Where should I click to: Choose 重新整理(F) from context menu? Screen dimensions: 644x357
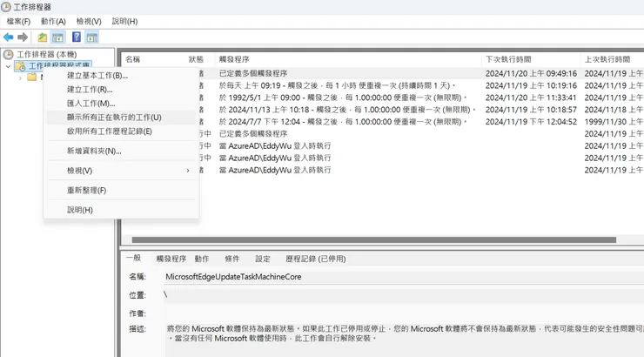[121, 190]
